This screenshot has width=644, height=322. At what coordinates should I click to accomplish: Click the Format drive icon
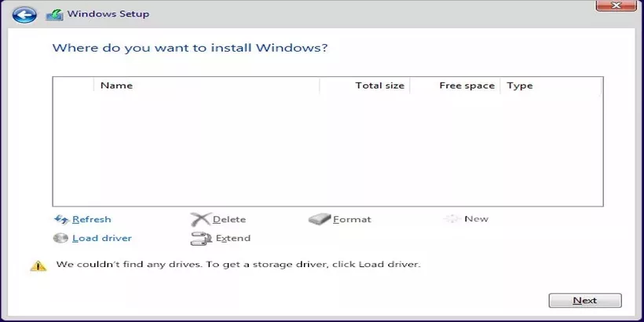pos(320,219)
